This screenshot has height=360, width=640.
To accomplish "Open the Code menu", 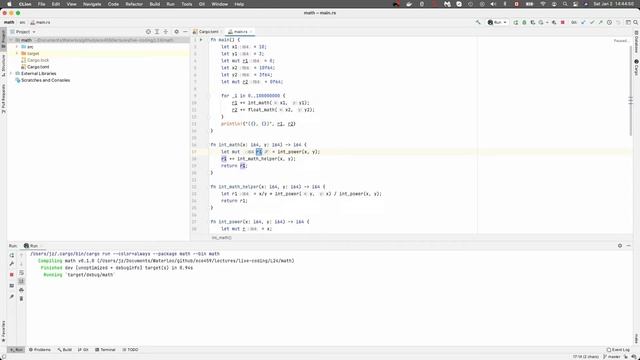I will 113,4.
